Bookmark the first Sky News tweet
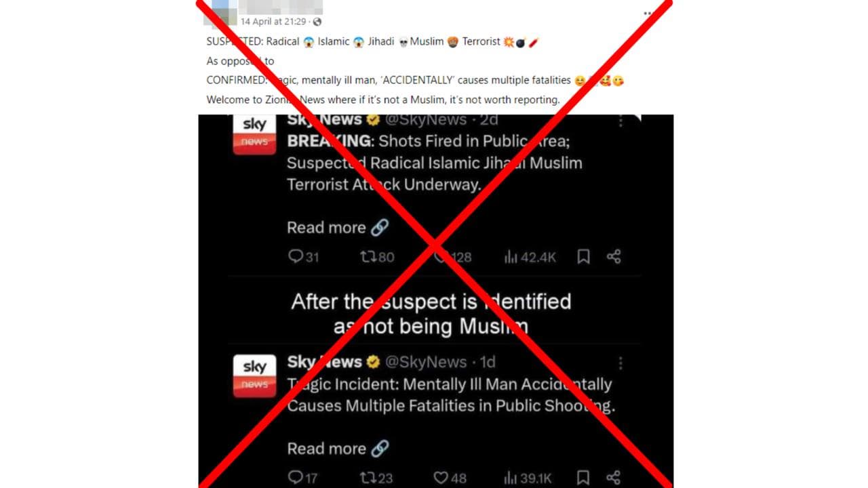This screenshot has width=868, height=488. click(583, 256)
